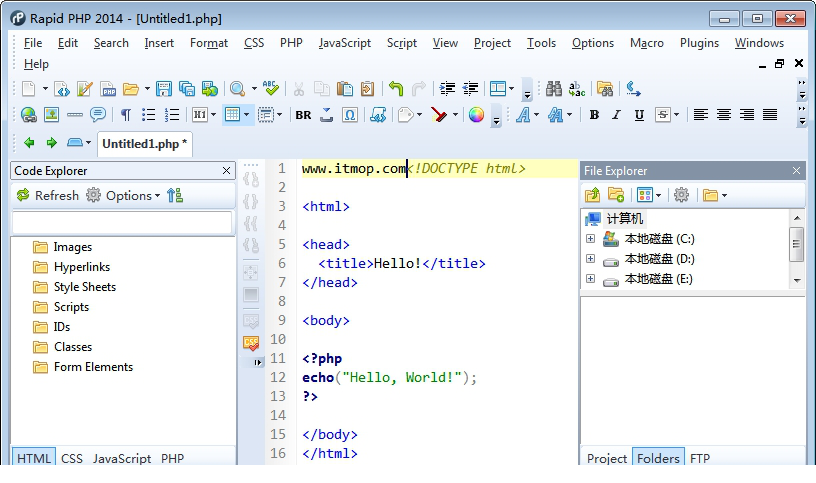Viewport: 816px width, 483px height.
Task: Open the form elements dropdown arrow
Action: click(279, 115)
